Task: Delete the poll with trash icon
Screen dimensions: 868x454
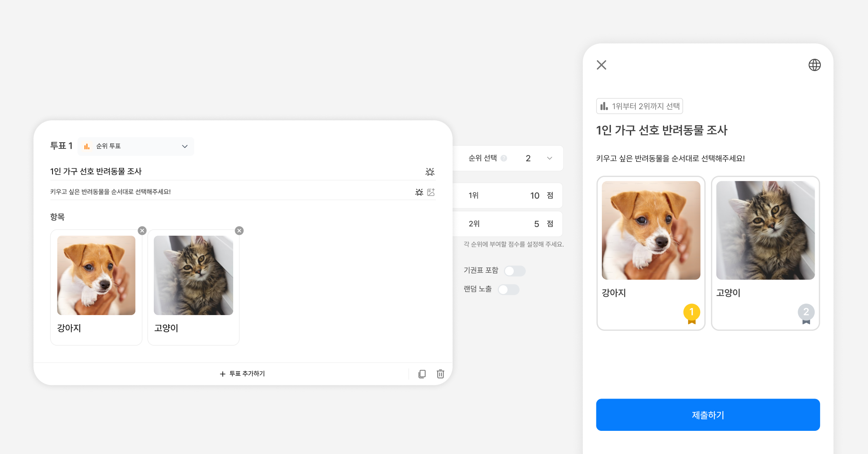Action: [440, 374]
